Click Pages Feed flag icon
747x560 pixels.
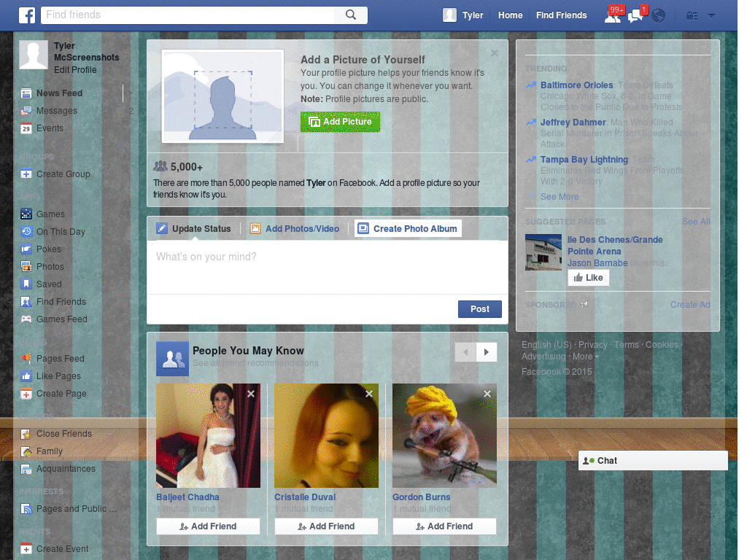(26, 359)
